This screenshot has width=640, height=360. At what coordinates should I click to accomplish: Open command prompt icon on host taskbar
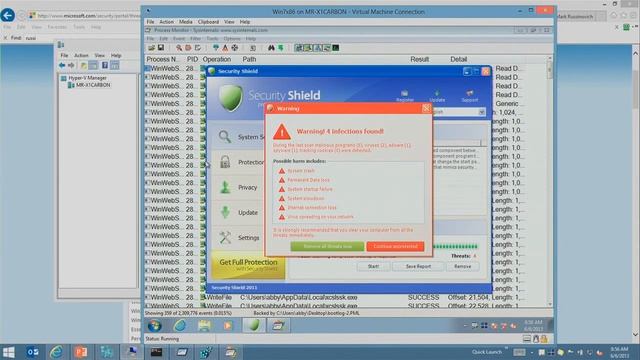pos(156,352)
